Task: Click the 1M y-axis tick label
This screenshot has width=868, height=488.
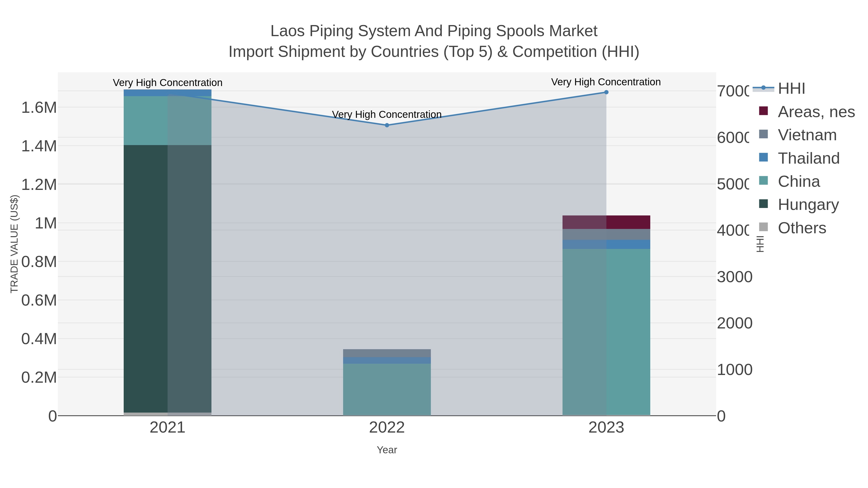Action: tap(46, 223)
